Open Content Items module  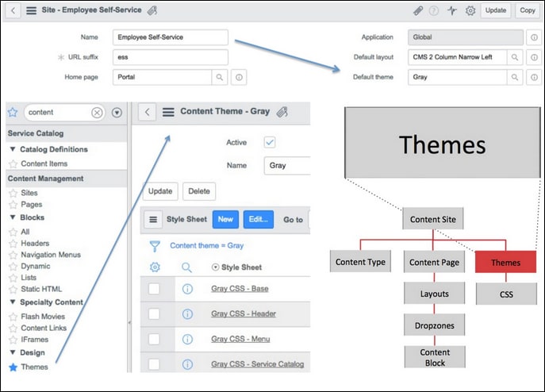pos(44,163)
